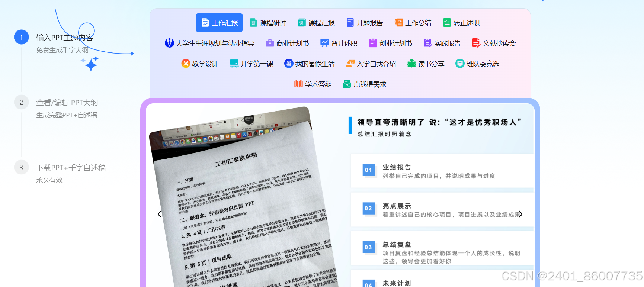Click the 点我提需求 mail icon
This screenshot has height=287, width=644.
pyautogui.click(x=347, y=84)
